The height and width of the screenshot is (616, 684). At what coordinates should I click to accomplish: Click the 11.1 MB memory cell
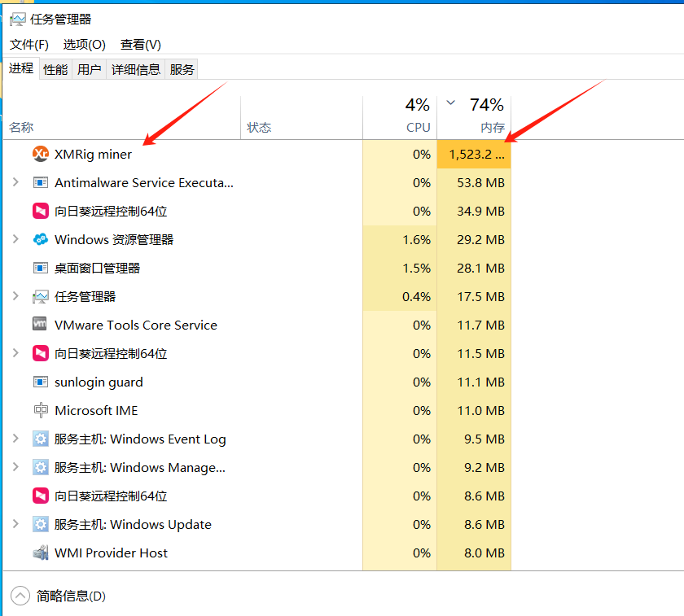coord(474,382)
